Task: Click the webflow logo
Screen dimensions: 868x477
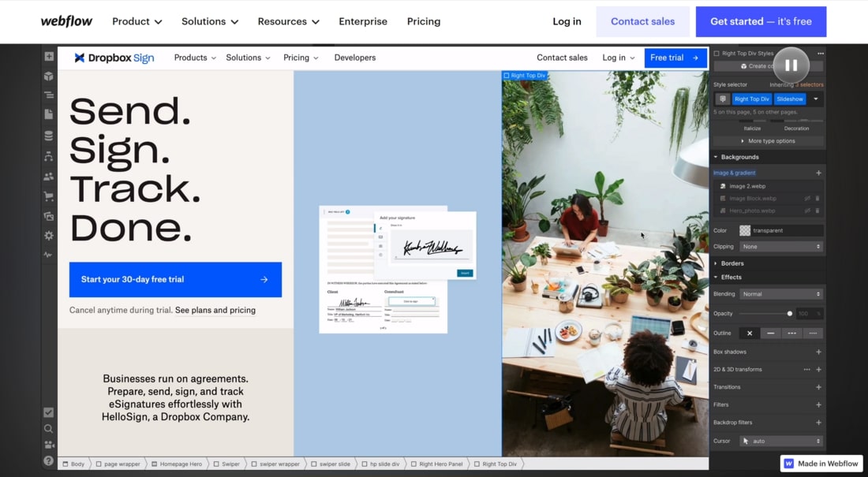Action: [66, 21]
